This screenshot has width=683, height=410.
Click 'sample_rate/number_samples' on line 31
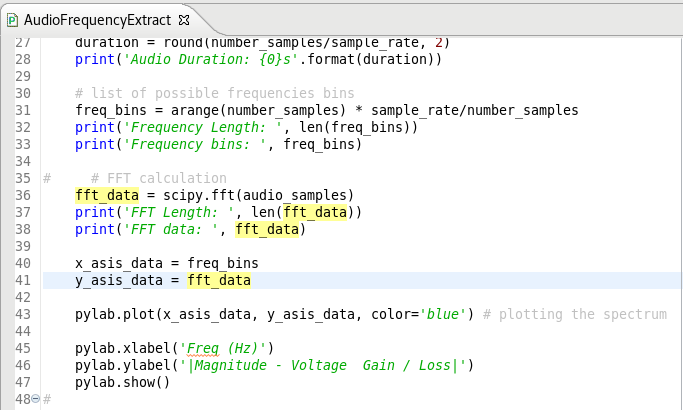pos(475,110)
